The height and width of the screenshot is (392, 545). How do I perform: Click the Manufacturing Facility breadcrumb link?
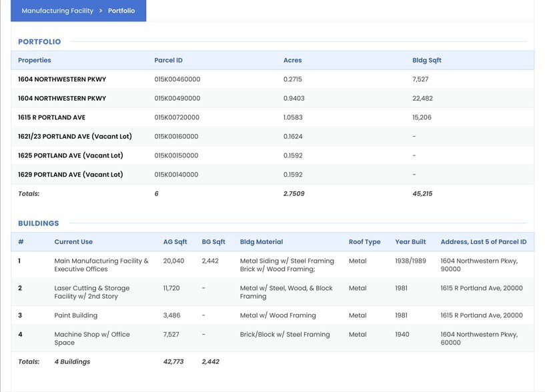point(57,11)
